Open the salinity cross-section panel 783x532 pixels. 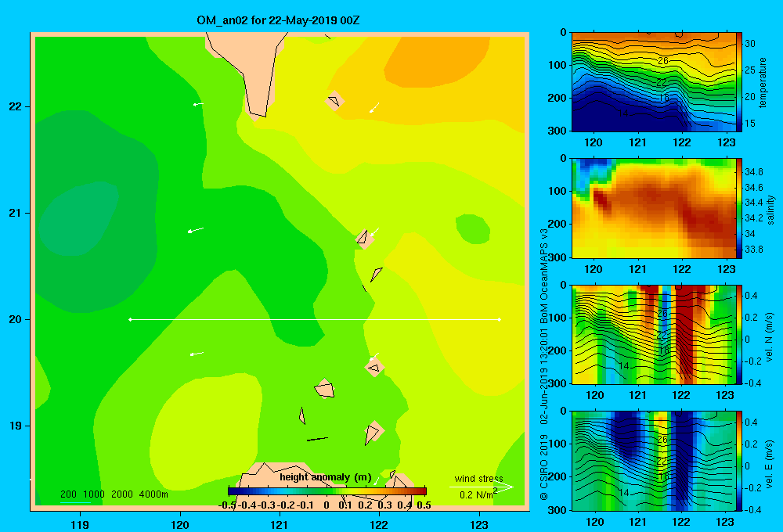[x=654, y=208]
